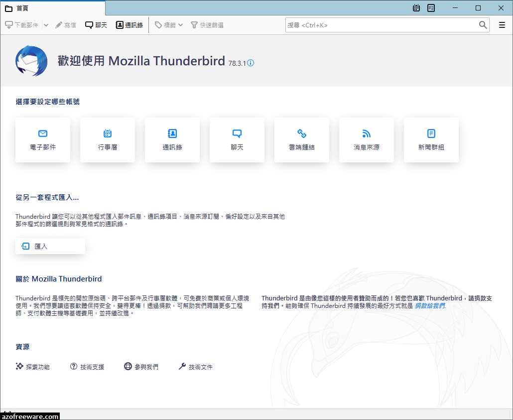
Task: Click the 寫信 compose button
Action: pos(65,25)
